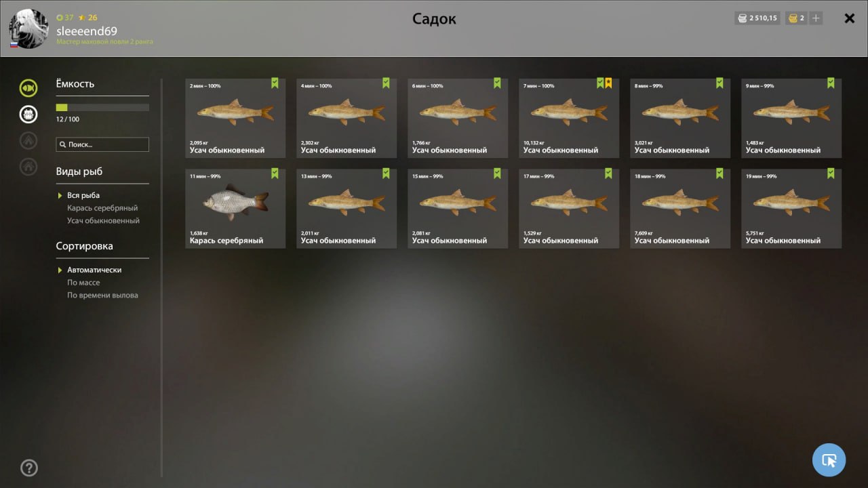
Task: Toggle green mark on 2,095 кг Усач card
Action: tap(275, 83)
